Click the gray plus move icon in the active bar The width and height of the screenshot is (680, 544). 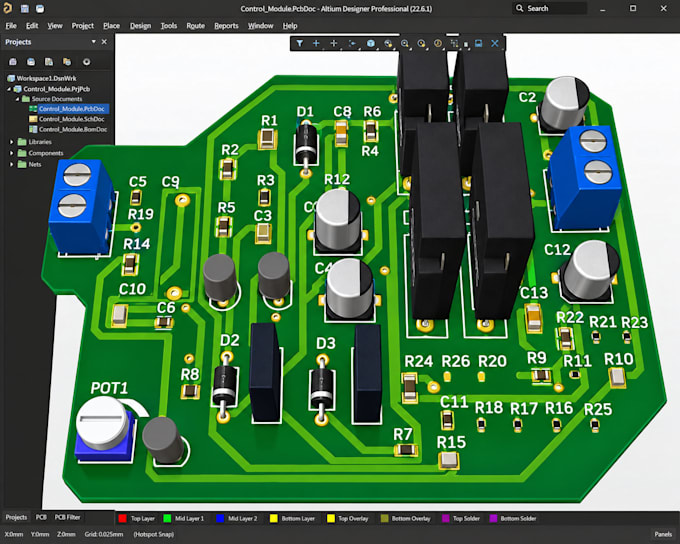pyautogui.click(x=333, y=43)
